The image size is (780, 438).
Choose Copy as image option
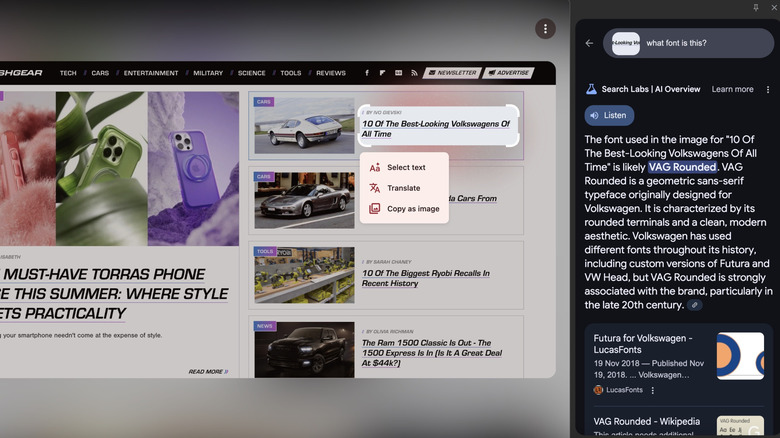tap(412, 209)
